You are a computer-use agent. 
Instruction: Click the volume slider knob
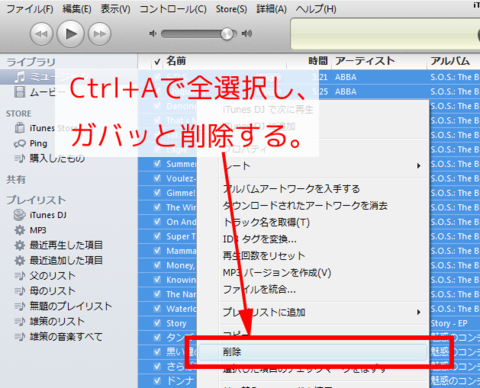click(227, 34)
